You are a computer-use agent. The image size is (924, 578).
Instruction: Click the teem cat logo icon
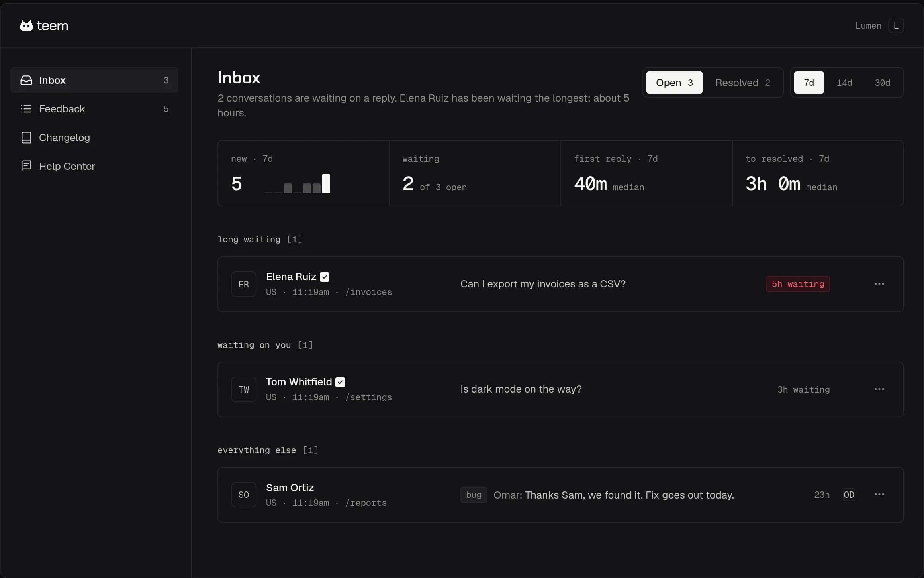[26, 26]
